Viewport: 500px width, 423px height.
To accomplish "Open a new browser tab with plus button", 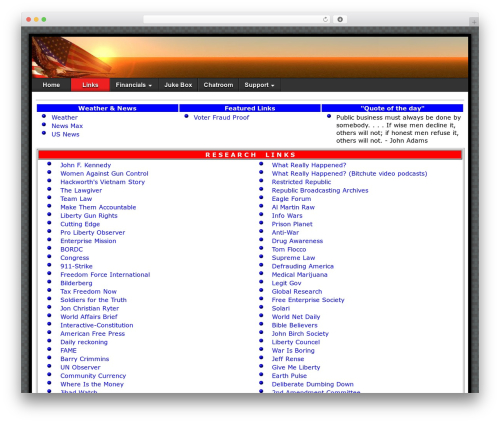I will 474,22.
